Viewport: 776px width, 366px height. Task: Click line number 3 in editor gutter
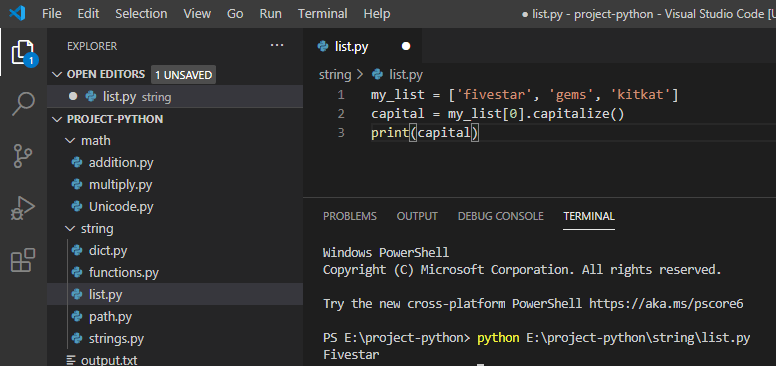coord(341,133)
